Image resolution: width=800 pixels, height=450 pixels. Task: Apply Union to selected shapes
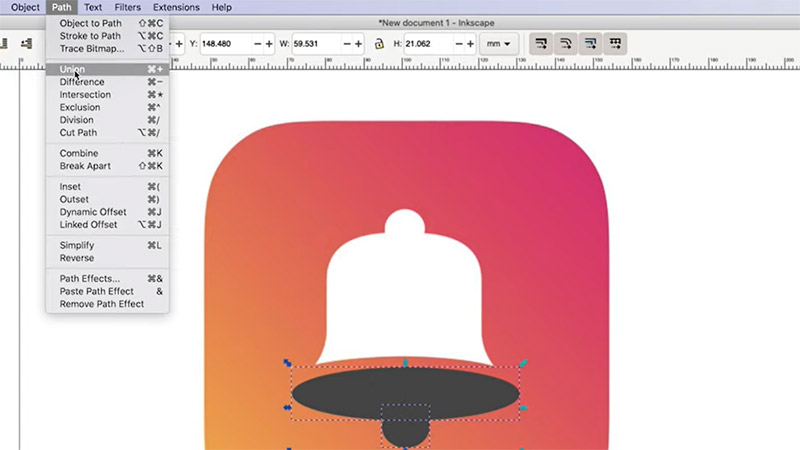point(107,69)
